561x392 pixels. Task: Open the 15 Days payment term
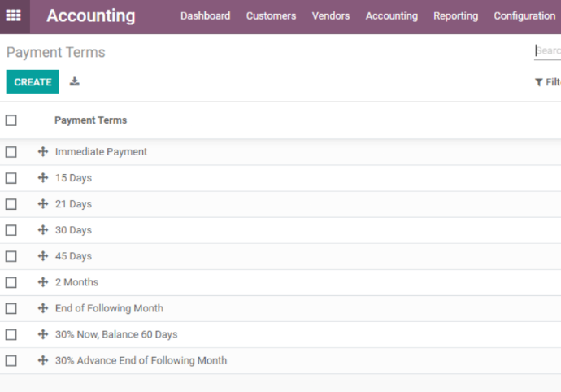point(73,178)
